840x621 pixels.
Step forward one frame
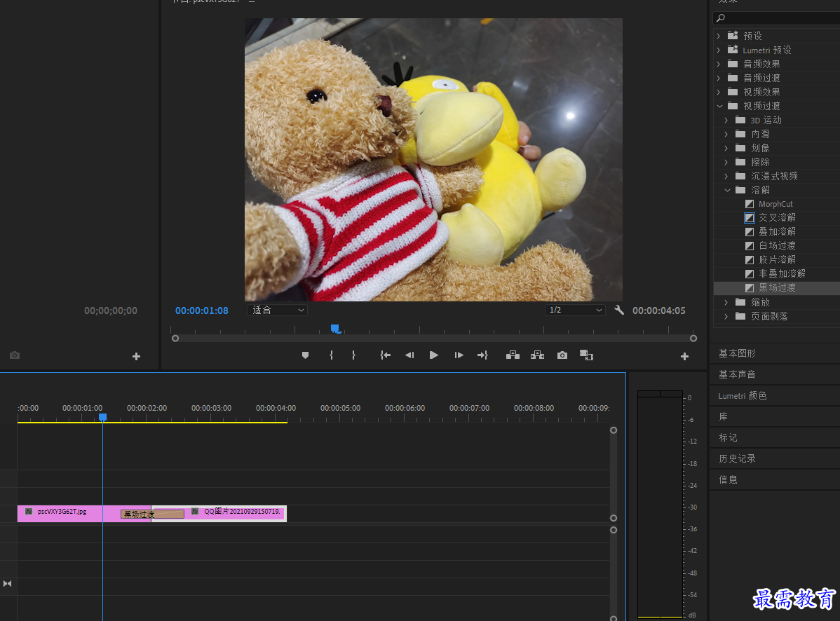coord(459,355)
